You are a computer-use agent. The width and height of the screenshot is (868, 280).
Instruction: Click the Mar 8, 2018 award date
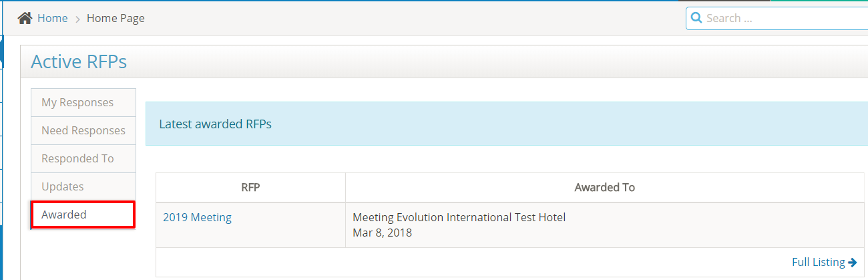pos(382,233)
